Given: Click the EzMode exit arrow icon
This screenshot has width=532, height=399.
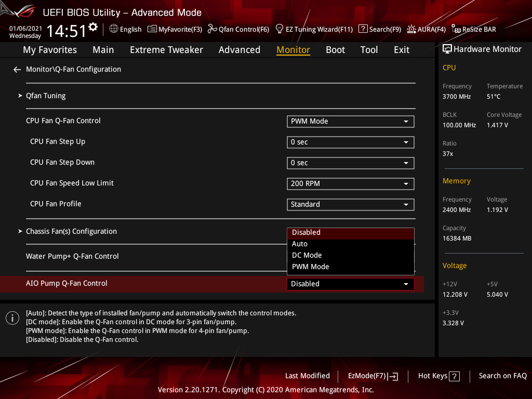Looking at the screenshot, I should (394, 376).
